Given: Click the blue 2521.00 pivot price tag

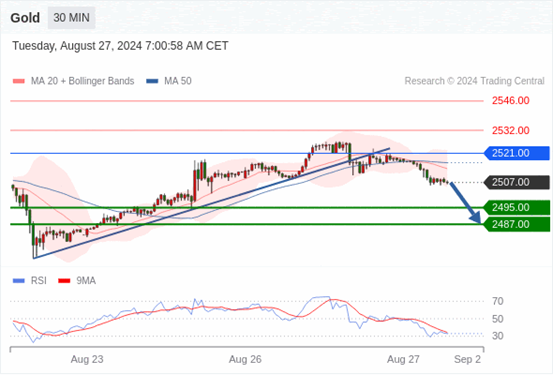Looking at the screenshot, I should click(x=517, y=153).
